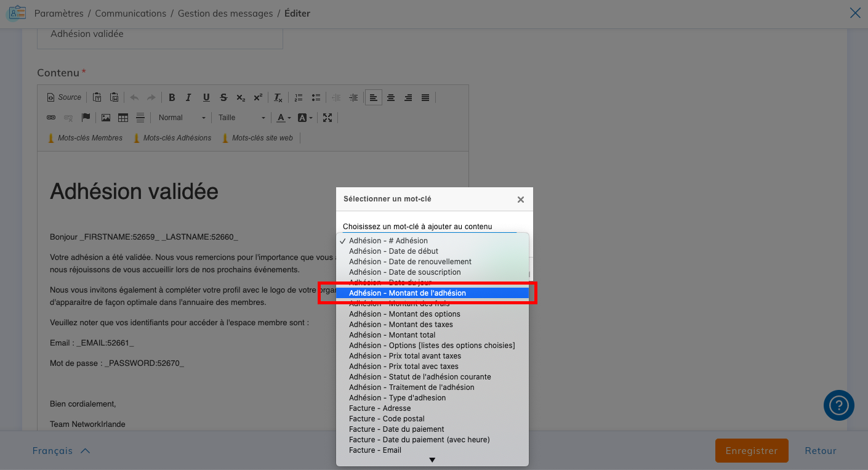868x470 pixels.
Task: Click the down arrow at list bottom
Action: click(432, 460)
